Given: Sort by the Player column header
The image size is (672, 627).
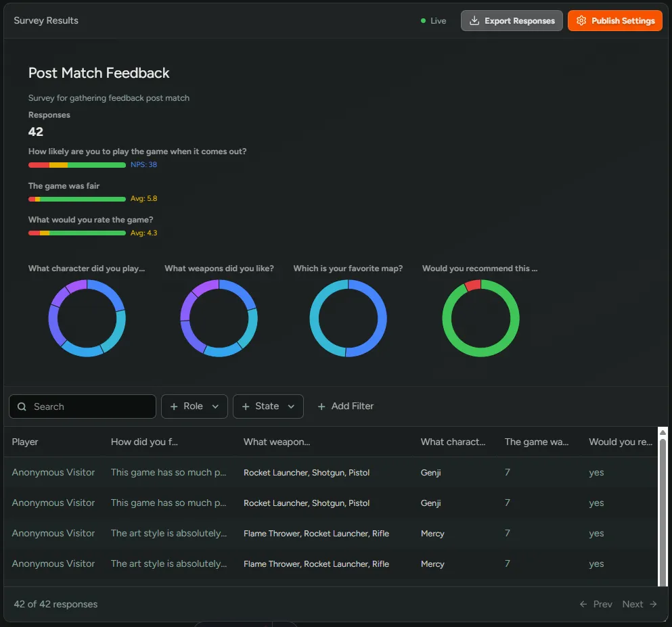Looking at the screenshot, I should (x=25, y=442).
